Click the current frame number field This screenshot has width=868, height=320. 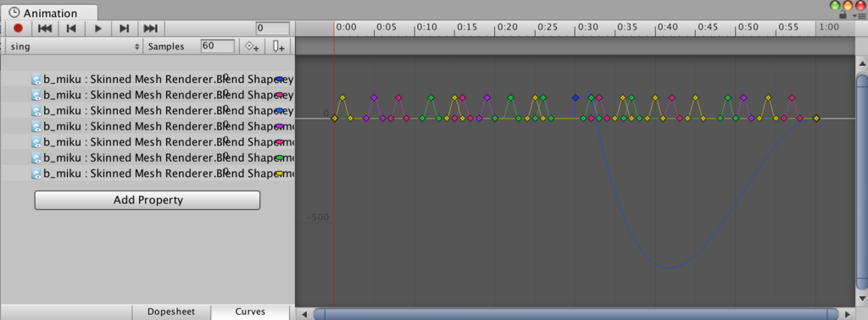tap(272, 28)
